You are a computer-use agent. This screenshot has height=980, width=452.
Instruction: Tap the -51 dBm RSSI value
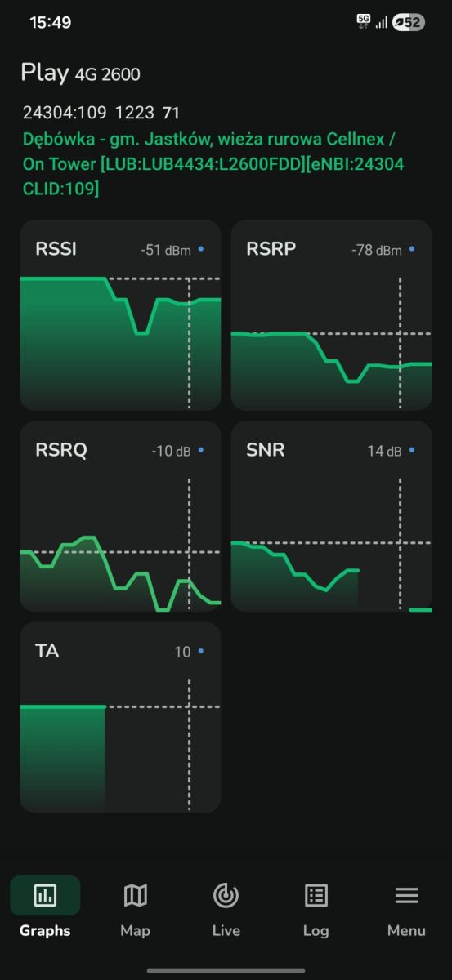[x=166, y=250]
